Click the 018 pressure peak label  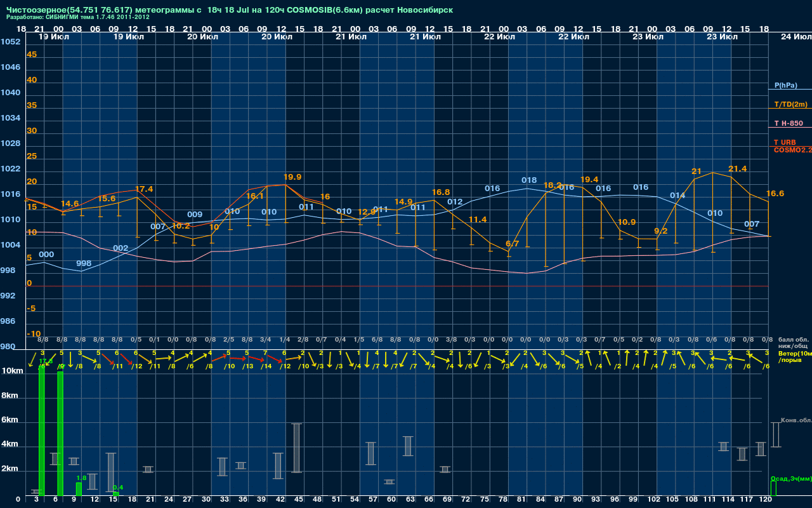529,180
